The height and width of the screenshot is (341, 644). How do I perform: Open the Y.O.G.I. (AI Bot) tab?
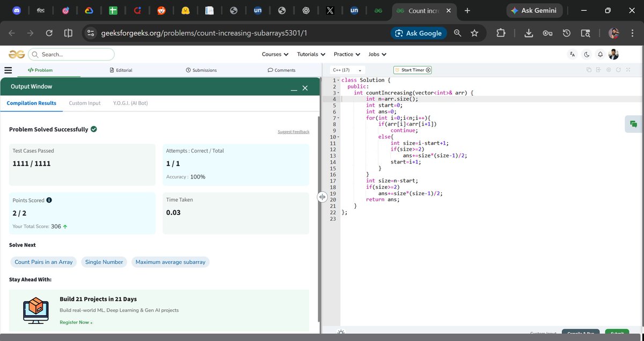pos(130,103)
